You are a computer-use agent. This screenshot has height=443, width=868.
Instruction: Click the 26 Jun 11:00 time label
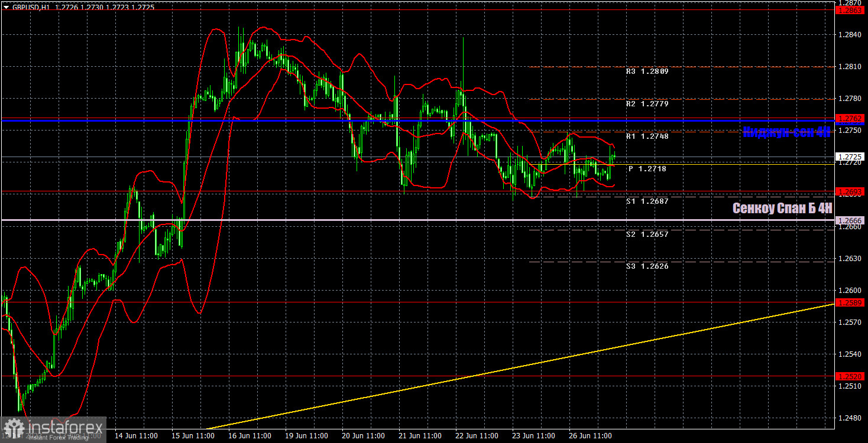pyautogui.click(x=590, y=436)
